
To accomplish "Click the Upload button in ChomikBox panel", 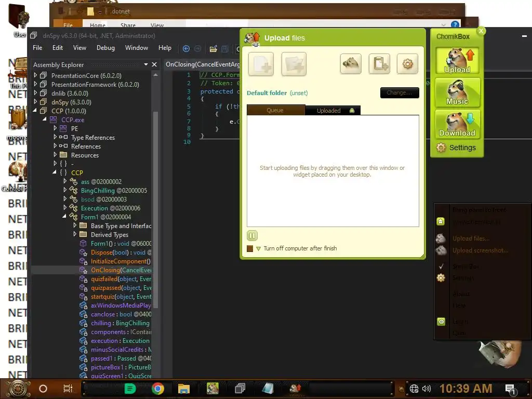I will (x=457, y=61).
